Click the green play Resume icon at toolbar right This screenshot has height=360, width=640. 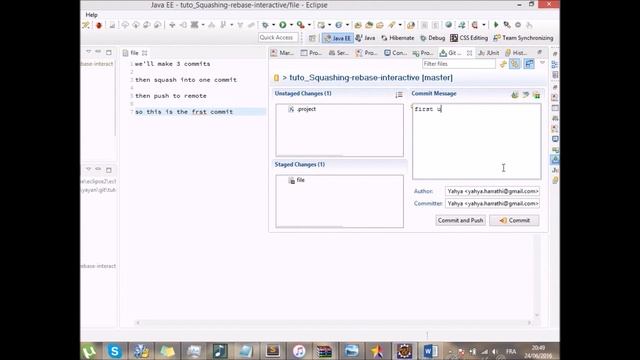[x=496, y=25]
